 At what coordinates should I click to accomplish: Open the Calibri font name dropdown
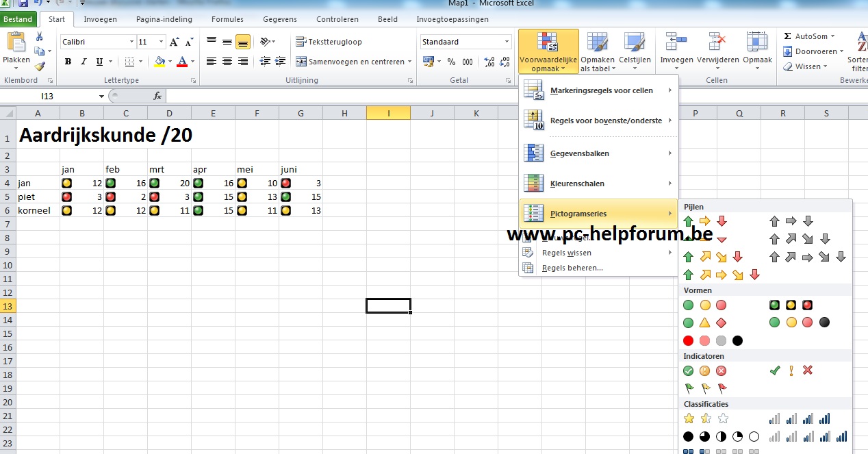click(x=131, y=42)
